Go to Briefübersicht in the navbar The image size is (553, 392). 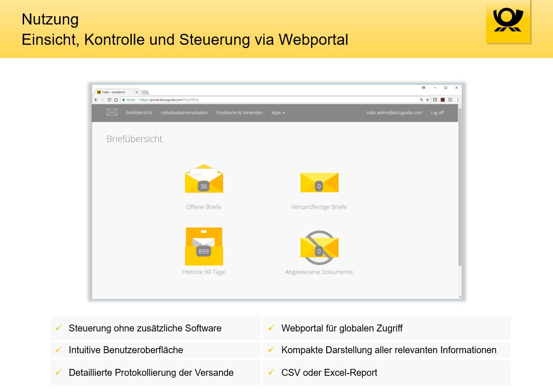point(139,113)
